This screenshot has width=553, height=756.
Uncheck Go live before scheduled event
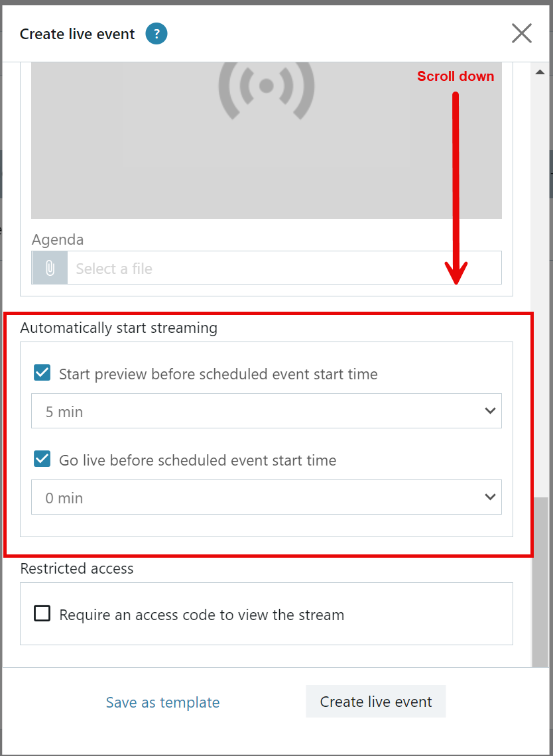click(x=42, y=459)
